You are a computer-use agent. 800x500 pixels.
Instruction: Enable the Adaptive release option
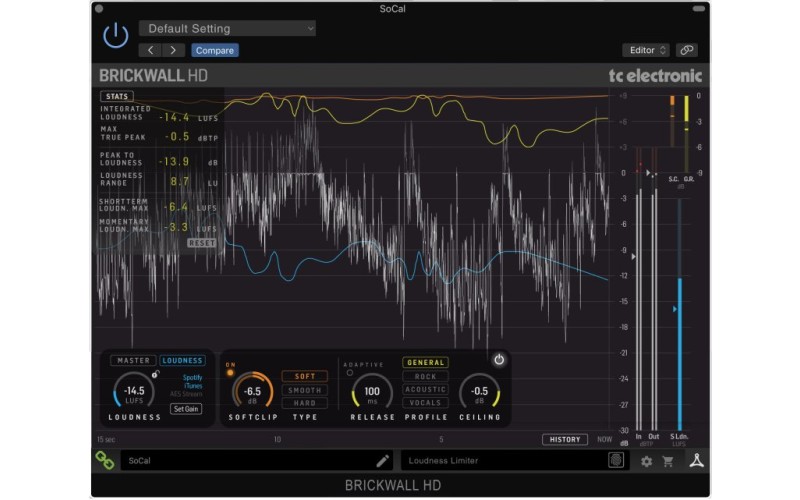pos(350,373)
